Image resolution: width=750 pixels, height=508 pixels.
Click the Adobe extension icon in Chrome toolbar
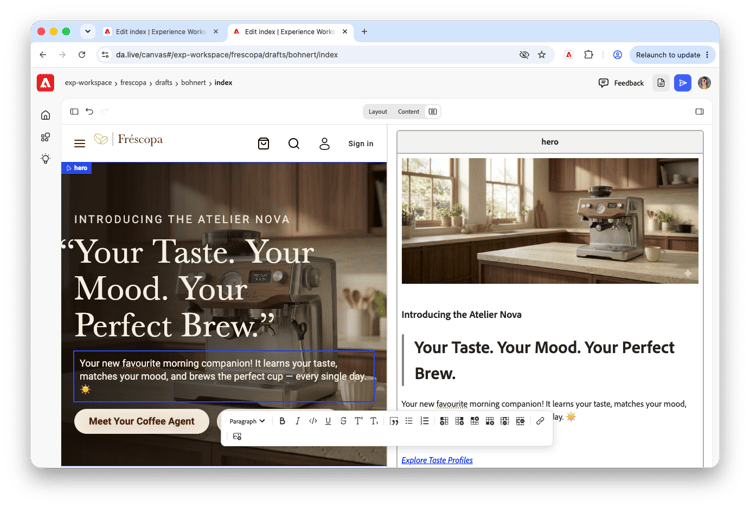568,55
